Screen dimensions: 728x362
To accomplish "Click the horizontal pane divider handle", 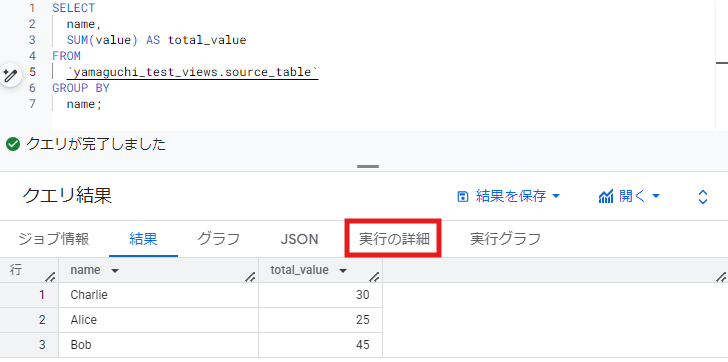I will [368, 167].
